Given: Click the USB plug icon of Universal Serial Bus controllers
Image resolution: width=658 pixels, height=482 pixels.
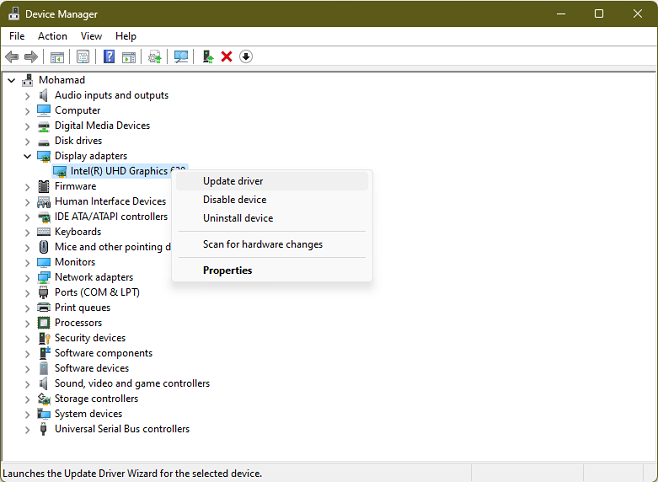Looking at the screenshot, I should coord(43,429).
